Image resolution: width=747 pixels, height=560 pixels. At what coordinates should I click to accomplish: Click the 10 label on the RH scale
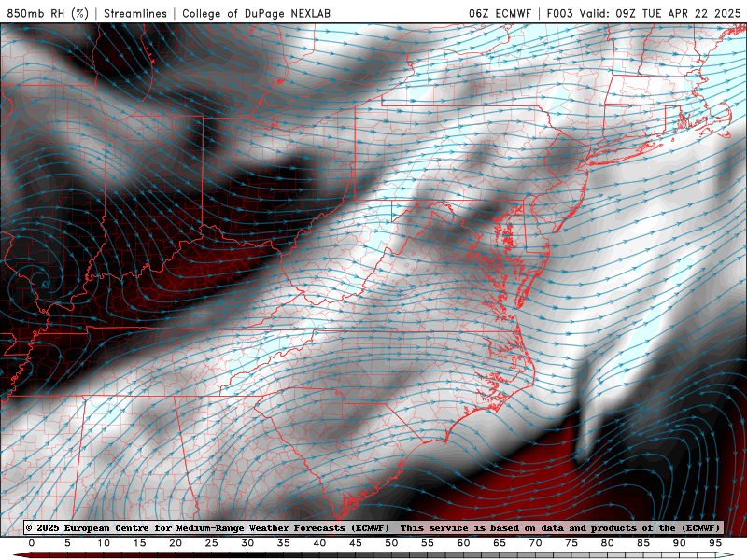click(x=104, y=543)
